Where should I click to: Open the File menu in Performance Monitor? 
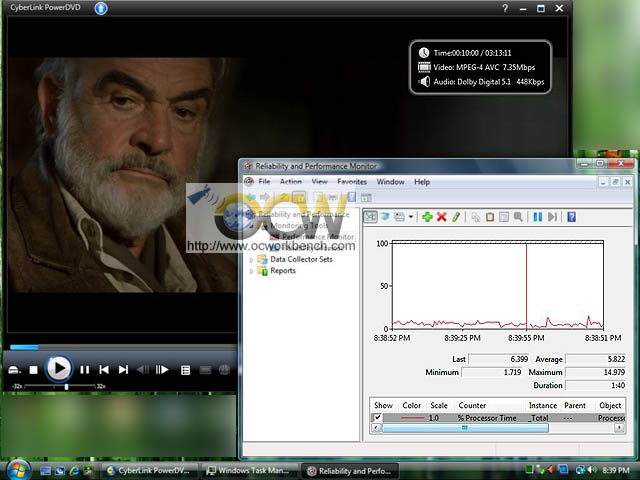pyautogui.click(x=264, y=182)
